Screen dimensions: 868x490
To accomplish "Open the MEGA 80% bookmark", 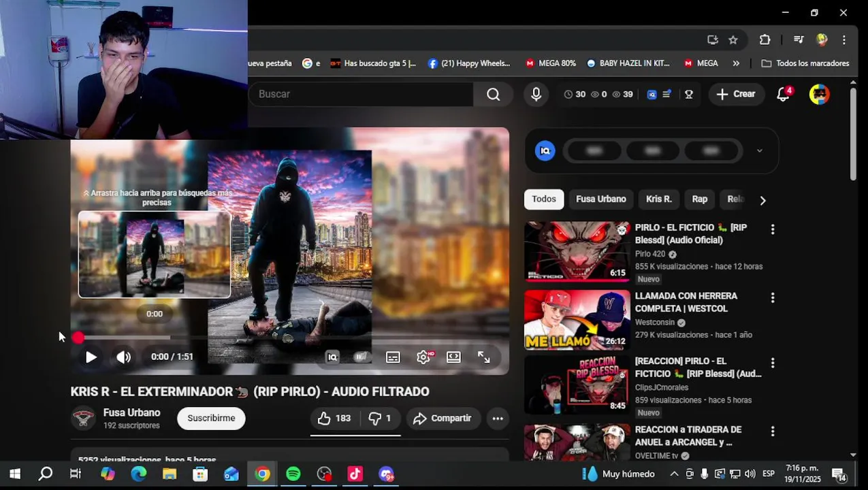I will click(x=550, y=63).
